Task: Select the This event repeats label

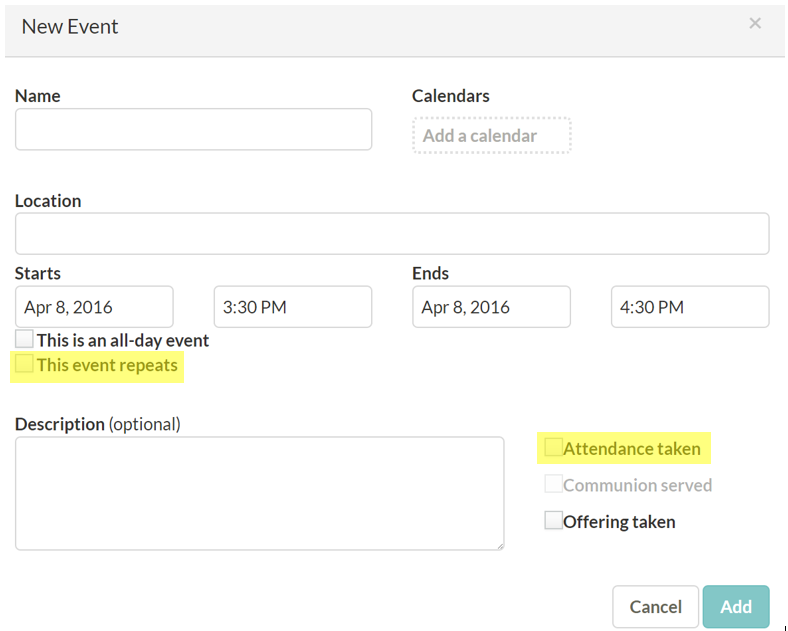Action: (107, 365)
